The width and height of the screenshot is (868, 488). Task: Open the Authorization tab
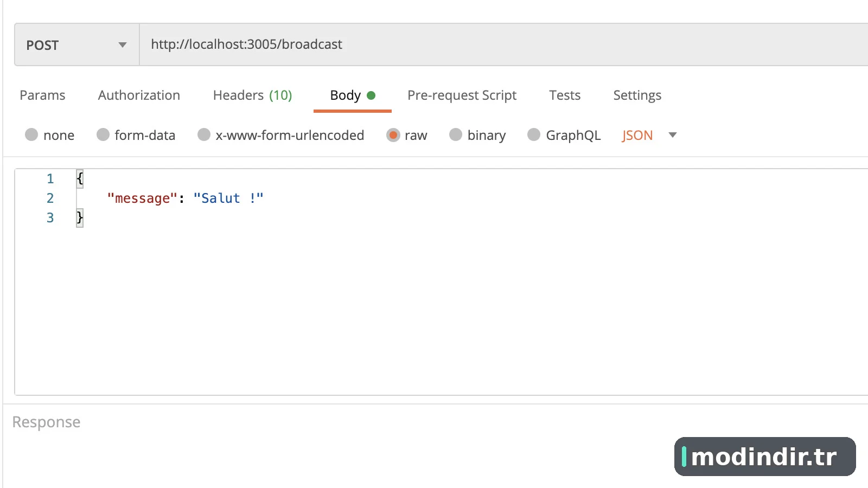[x=139, y=95]
